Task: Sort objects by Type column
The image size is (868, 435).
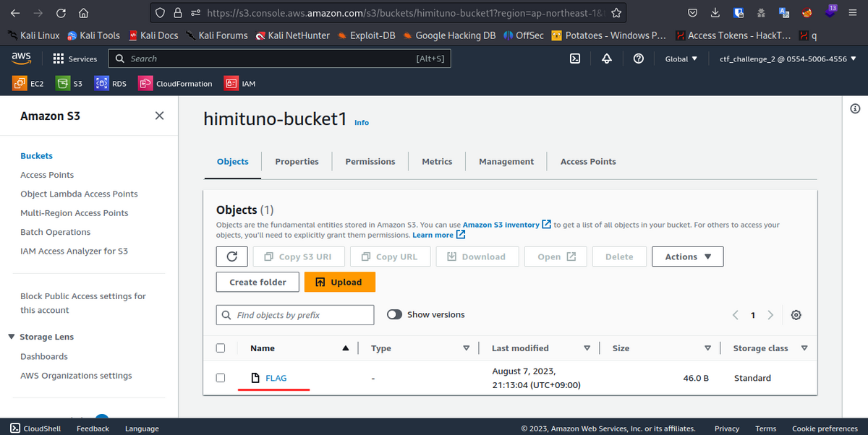Action: (420, 348)
